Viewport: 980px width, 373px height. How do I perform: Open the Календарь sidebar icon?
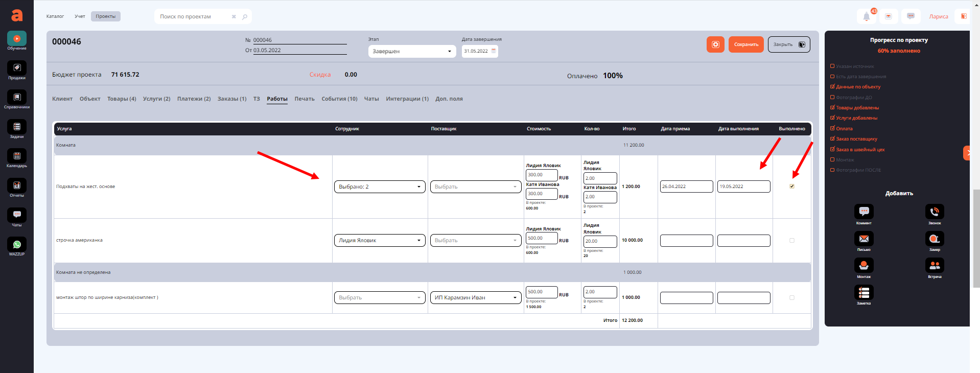pyautogui.click(x=17, y=157)
